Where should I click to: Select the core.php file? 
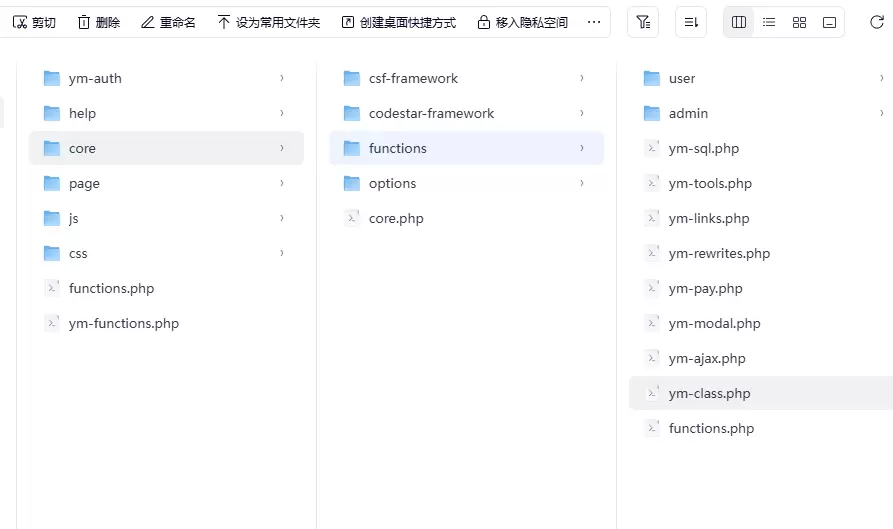[x=466, y=218]
